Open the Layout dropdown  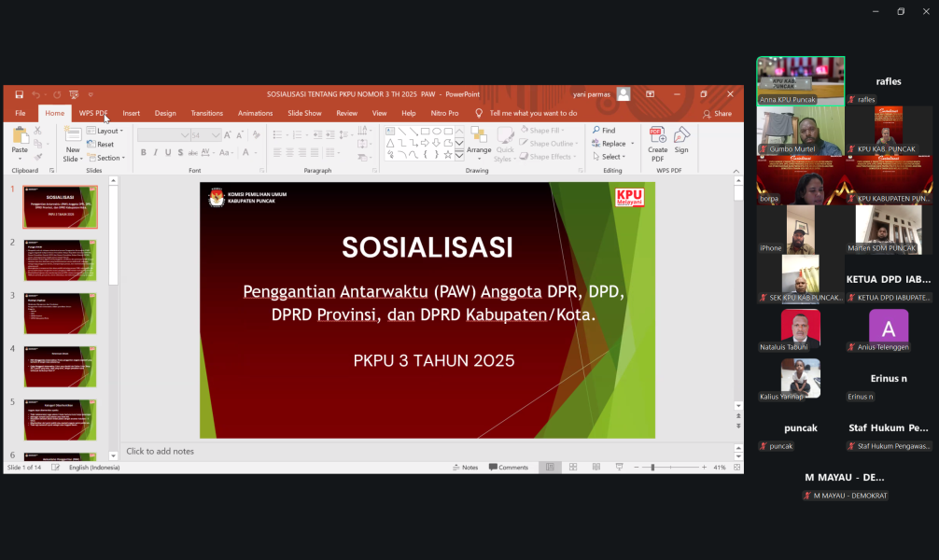pyautogui.click(x=107, y=131)
